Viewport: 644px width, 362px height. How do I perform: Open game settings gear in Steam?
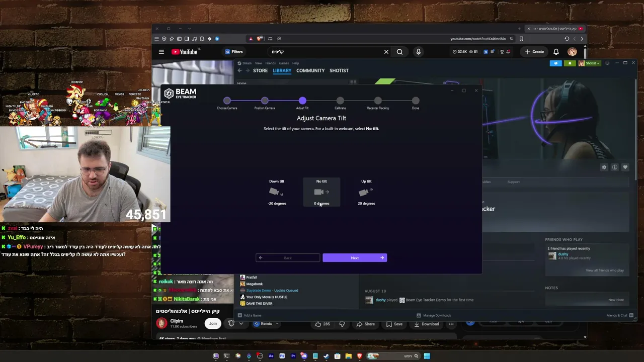coord(604,167)
